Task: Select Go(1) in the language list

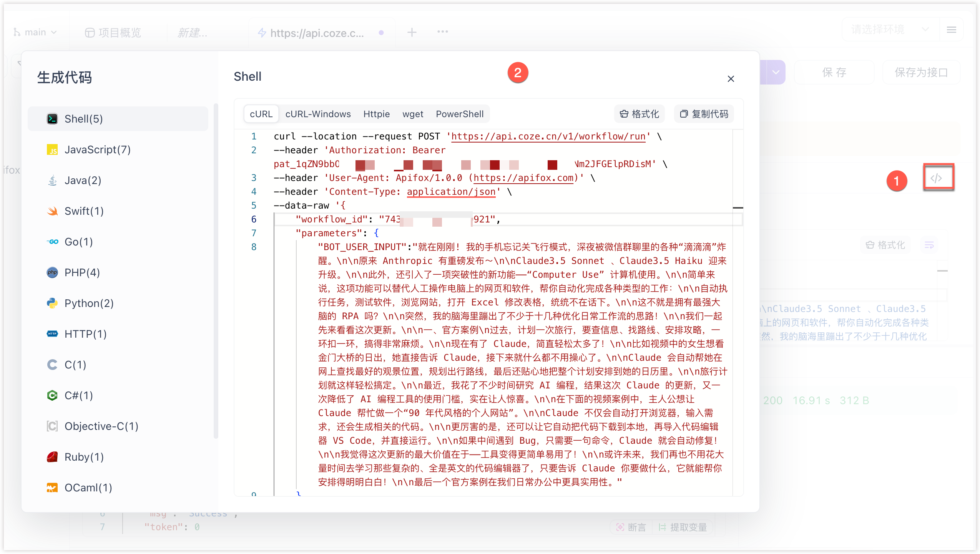Action: pos(78,242)
